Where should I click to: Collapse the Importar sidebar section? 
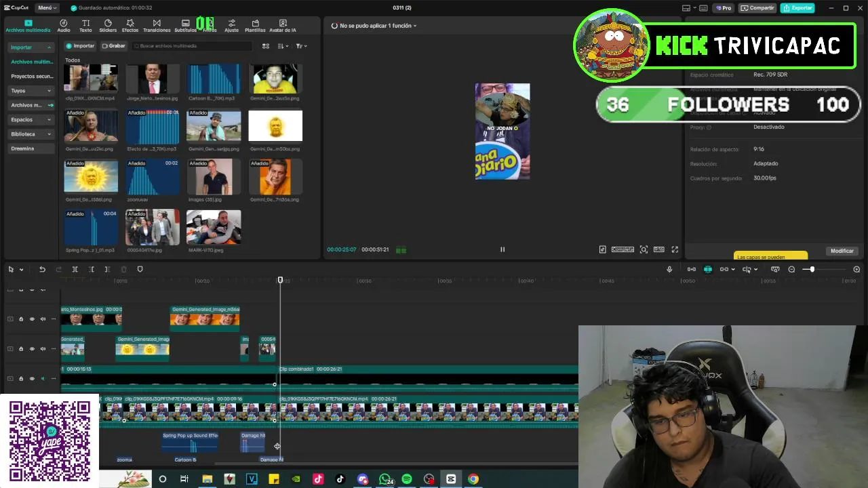pyautogui.click(x=31, y=47)
